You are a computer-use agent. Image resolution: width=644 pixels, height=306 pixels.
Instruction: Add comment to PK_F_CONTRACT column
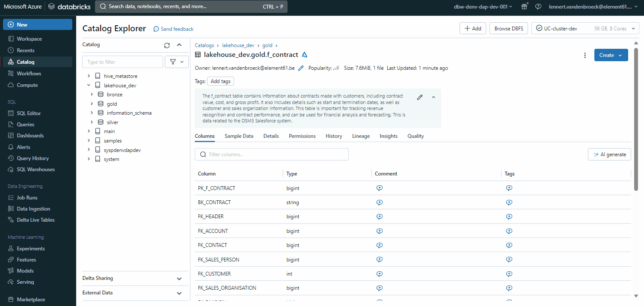[379, 188]
